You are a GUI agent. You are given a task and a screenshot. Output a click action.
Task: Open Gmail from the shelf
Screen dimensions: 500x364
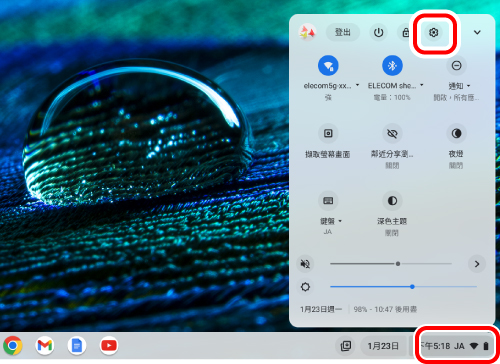coord(45,346)
